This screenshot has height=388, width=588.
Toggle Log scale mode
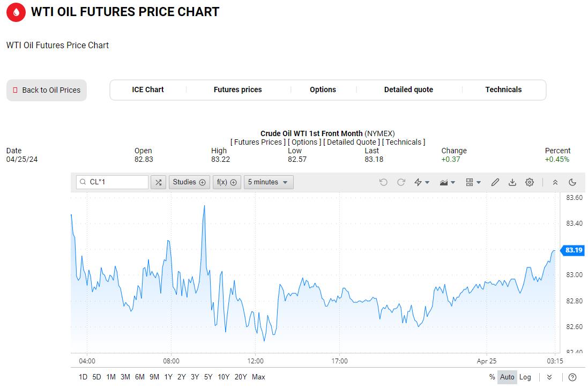(x=525, y=377)
